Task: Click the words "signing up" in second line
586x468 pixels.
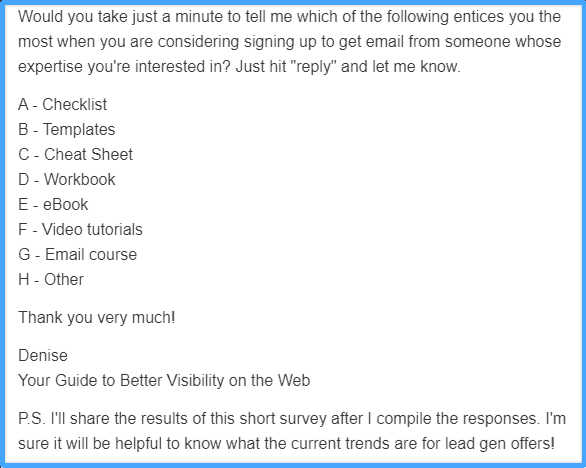Action: pos(280,42)
